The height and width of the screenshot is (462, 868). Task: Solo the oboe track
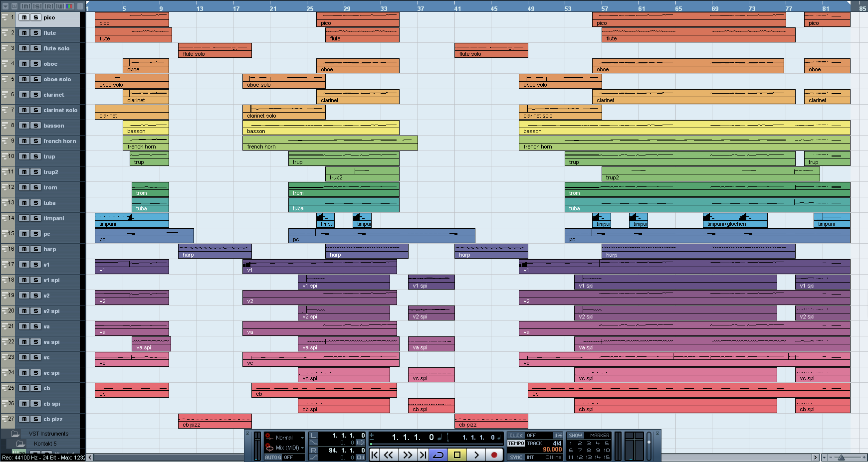(35, 64)
